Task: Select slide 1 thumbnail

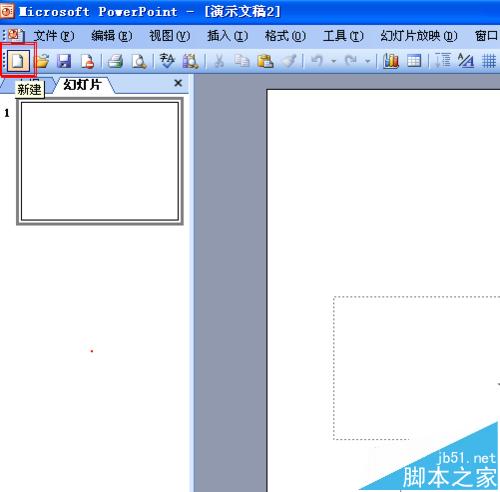Action: (100, 161)
